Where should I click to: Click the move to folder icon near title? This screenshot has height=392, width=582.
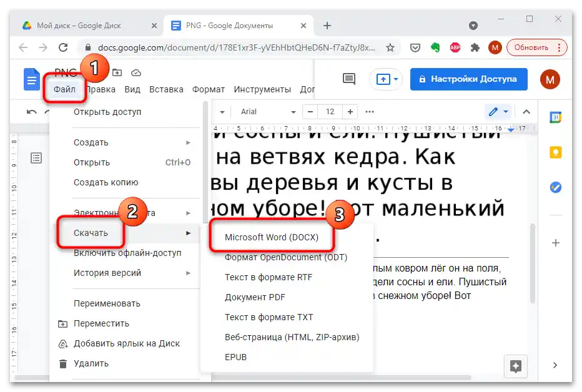click(117, 72)
